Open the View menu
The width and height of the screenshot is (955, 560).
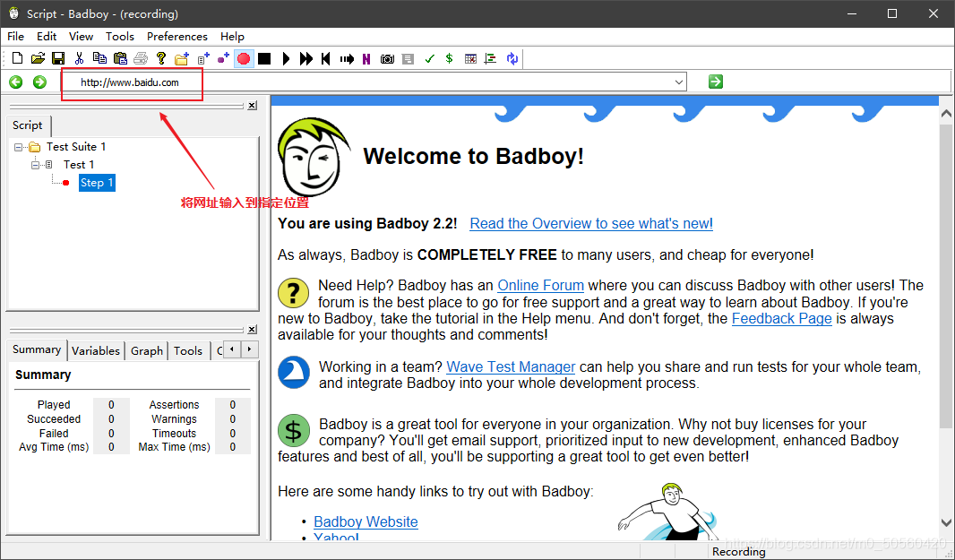[x=81, y=37]
